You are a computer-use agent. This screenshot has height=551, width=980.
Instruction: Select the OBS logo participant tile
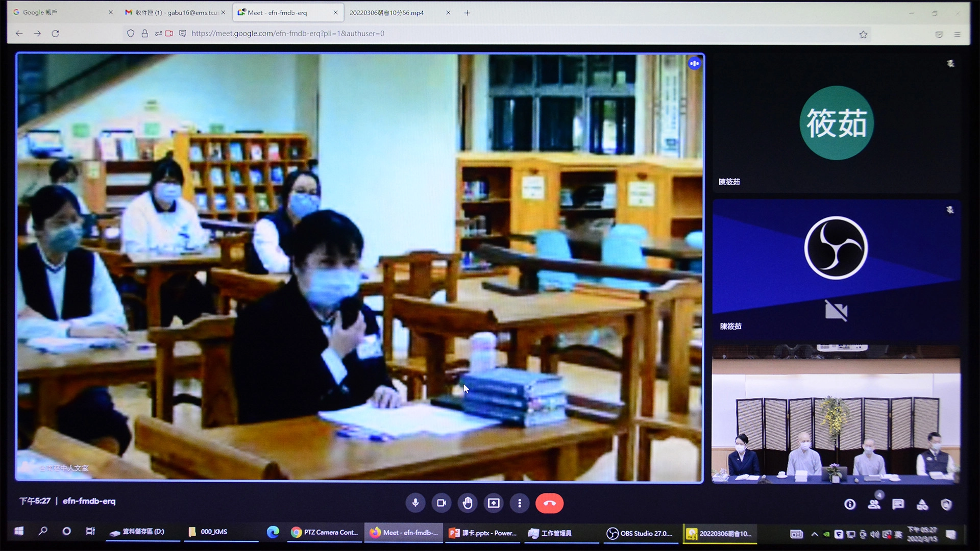point(836,269)
